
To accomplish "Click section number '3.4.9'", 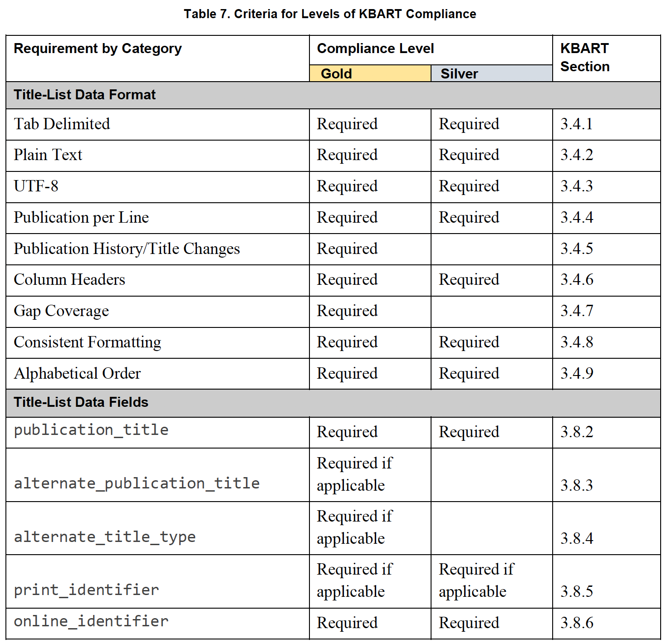I will tap(577, 373).
